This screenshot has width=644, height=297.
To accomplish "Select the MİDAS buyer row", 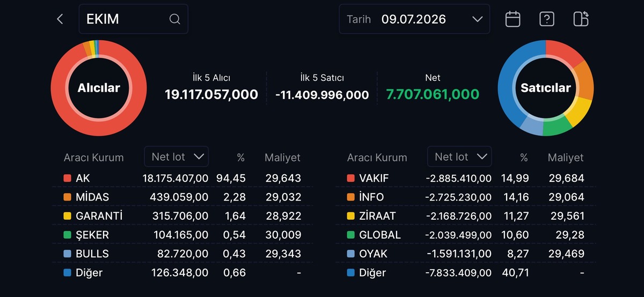I will (182, 197).
